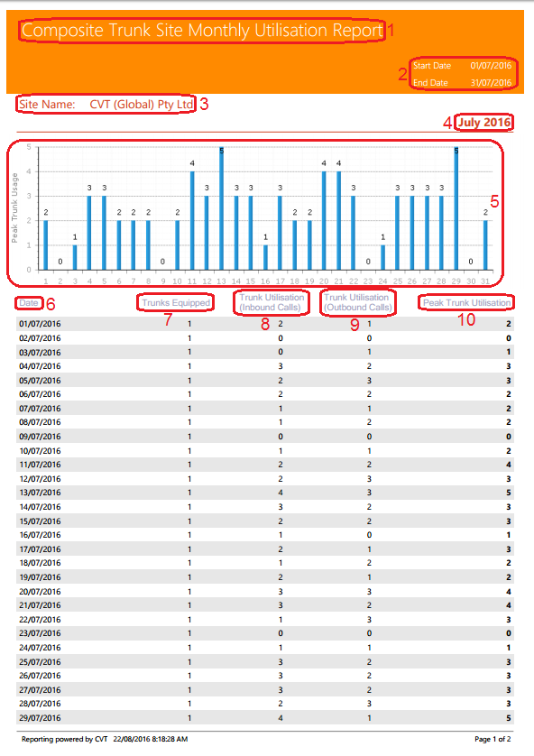534x756 pixels.
Task: Click the Trunk Utilisation (Outbound Calls) header
Action: (x=357, y=302)
